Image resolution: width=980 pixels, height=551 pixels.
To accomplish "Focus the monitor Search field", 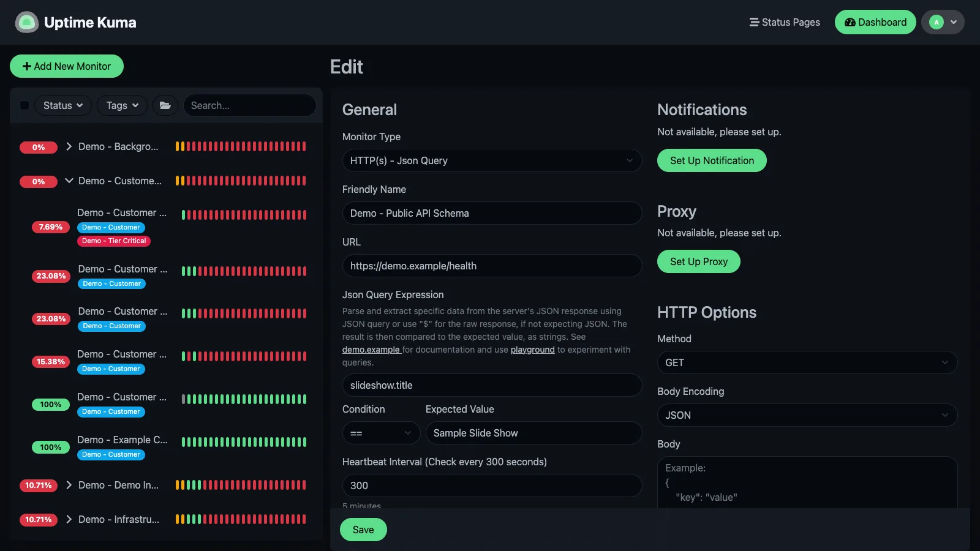I will (250, 105).
